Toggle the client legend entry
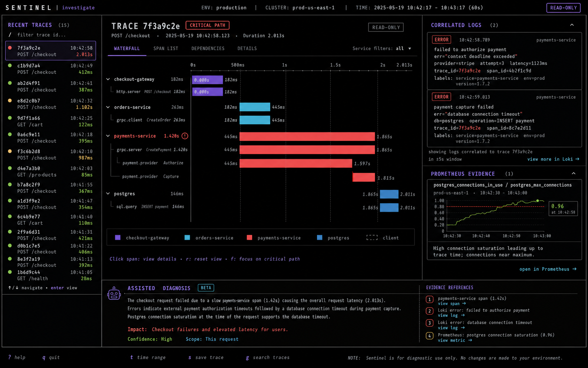The width and height of the screenshot is (588, 368). pos(383,238)
